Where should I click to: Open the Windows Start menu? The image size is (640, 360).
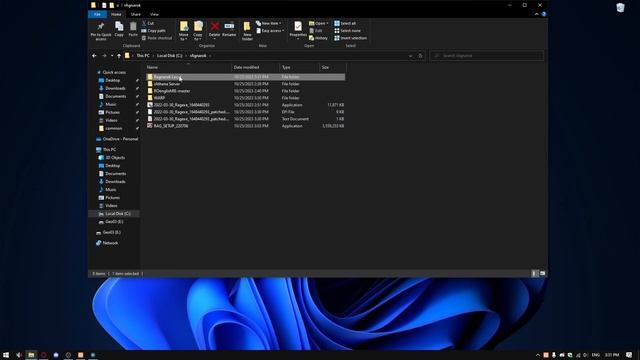[6, 355]
